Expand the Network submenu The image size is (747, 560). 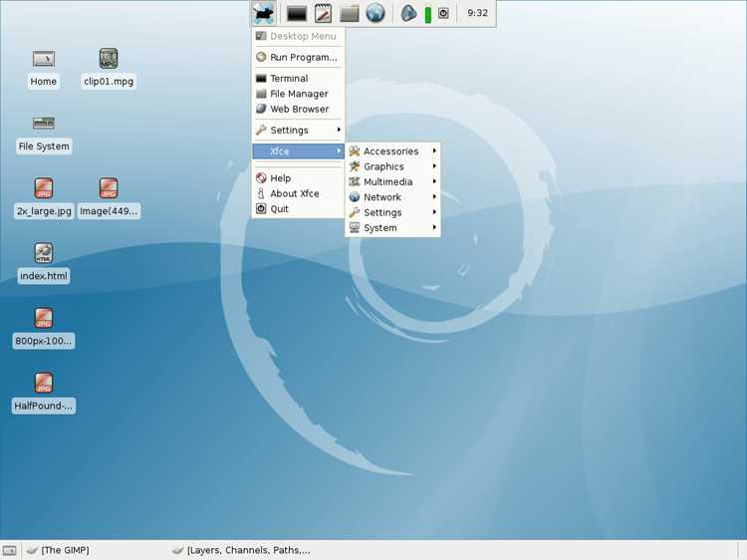click(392, 197)
